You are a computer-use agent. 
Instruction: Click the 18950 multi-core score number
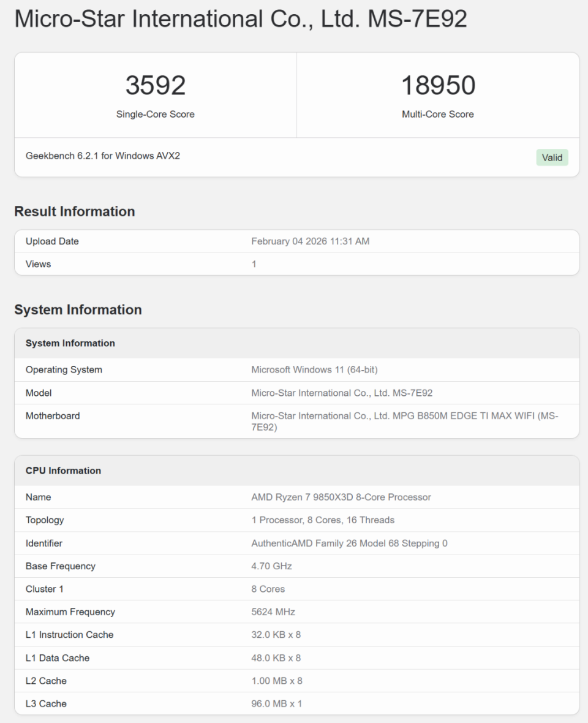click(x=438, y=85)
